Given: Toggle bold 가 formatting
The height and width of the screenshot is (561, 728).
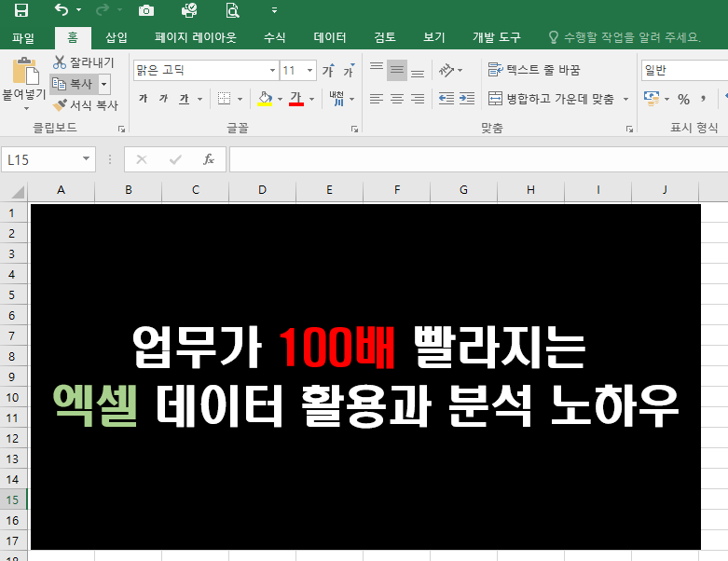Looking at the screenshot, I should pyautogui.click(x=143, y=99).
